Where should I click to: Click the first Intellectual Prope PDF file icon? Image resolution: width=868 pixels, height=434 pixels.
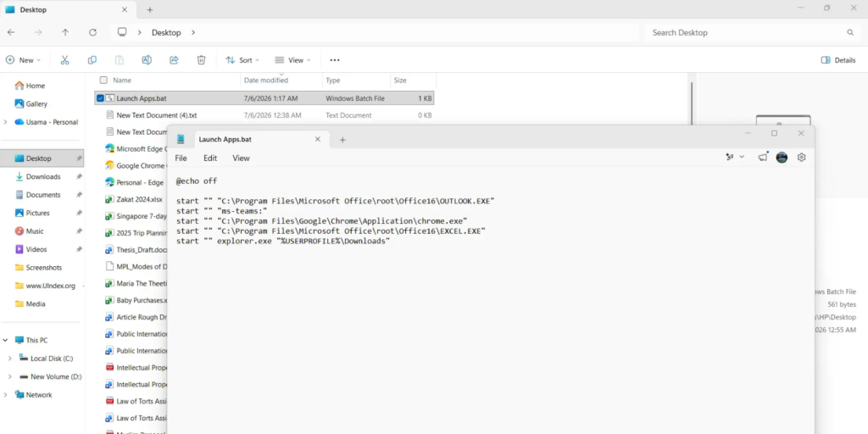click(109, 368)
